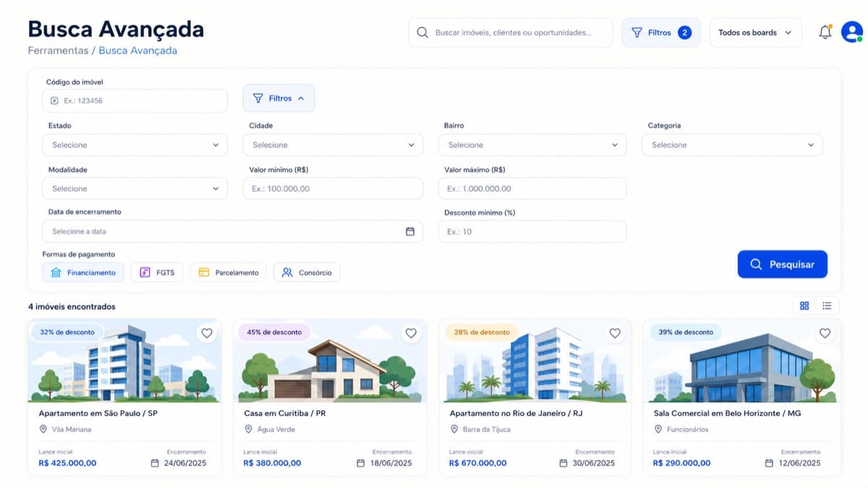Screen dimensions: 868x488
Task: Click the 4 imóveis encontrados text
Action: (72, 307)
